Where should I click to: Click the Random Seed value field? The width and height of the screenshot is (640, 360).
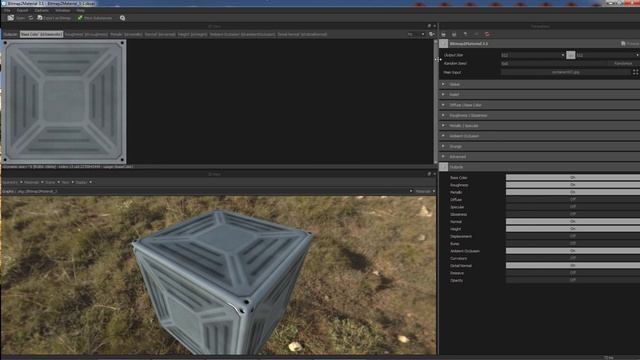pyautogui.click(x=553, y=64)
